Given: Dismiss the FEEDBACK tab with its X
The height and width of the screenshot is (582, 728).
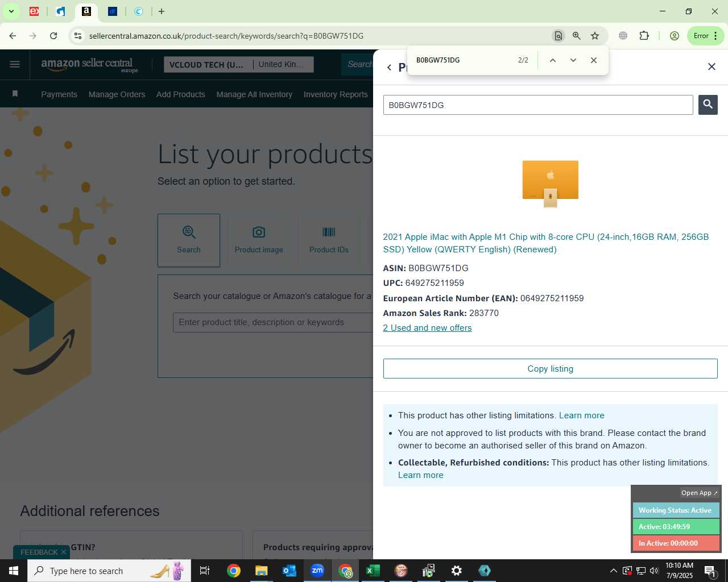Looking at the screenshot, I should tap(64, 552).
